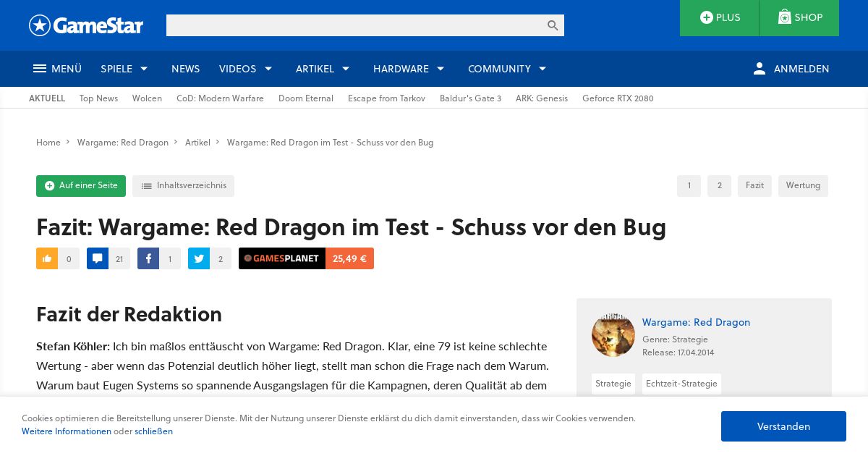Open the Inhaltsverzeichnis list
The width and height of the screenshot is (868, 456).
tap(183, 186)
